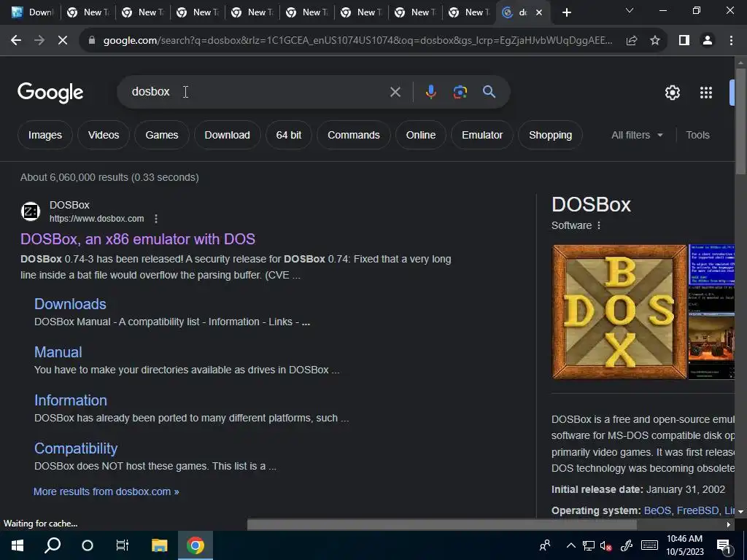Switch to the Downl tab
The height and width of the screenshot is (560, 747).
pos(32,13)
